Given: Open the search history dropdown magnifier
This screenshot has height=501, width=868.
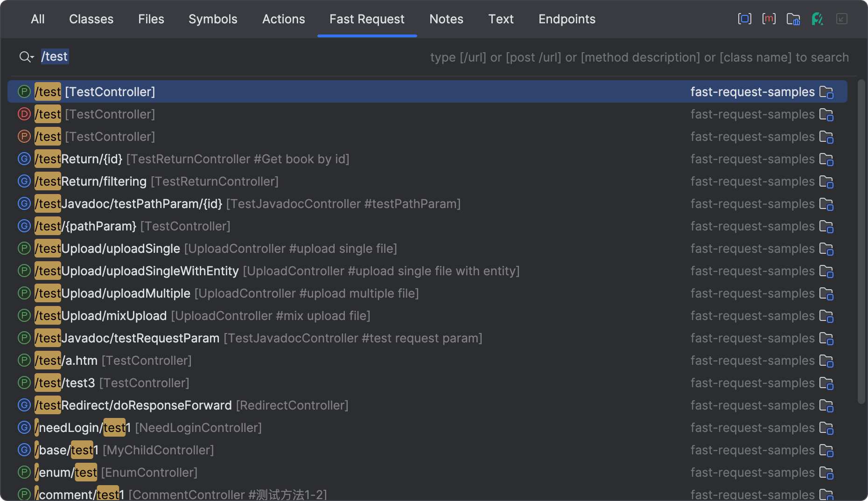Looking at the screenshot, I should pyautogui.click(x=27, y=57).
